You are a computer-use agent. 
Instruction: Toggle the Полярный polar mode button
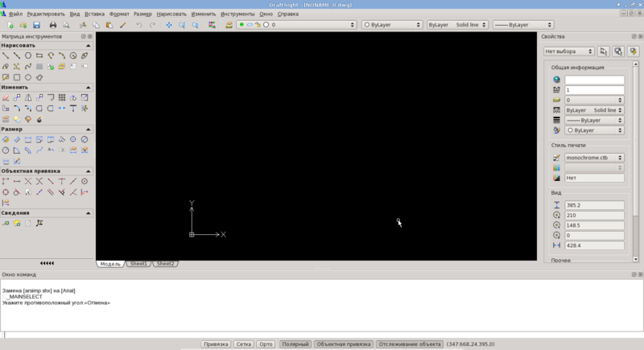pos(295,344)
